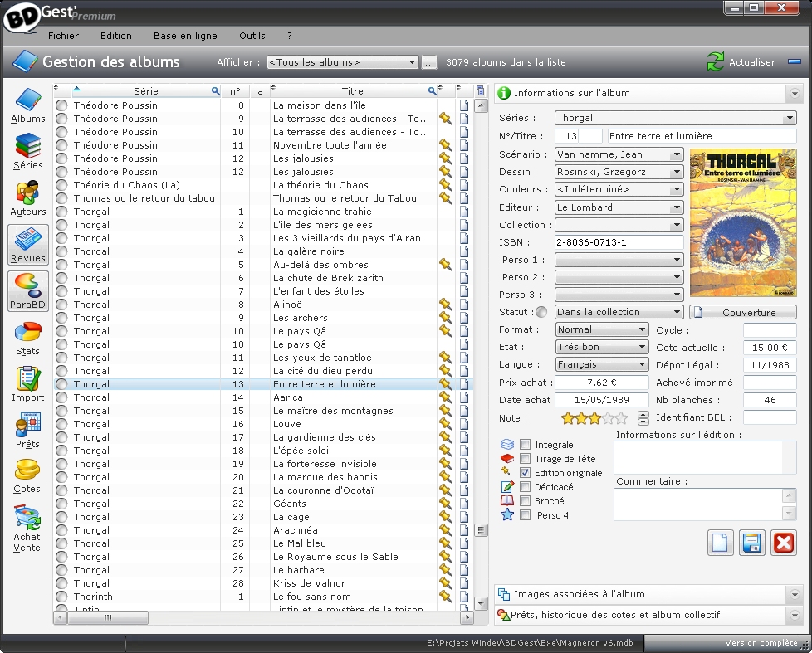
Task: Click the new blank album page button
Action: click(x=720, y=543)
